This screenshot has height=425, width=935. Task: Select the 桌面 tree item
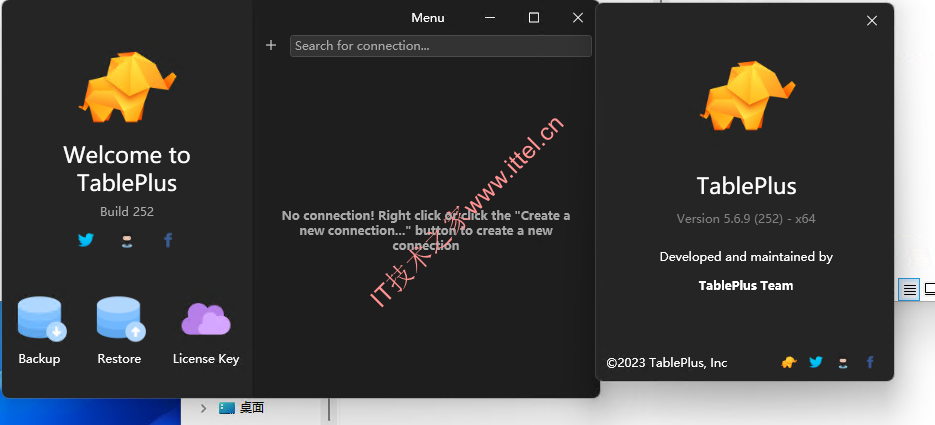241,408
